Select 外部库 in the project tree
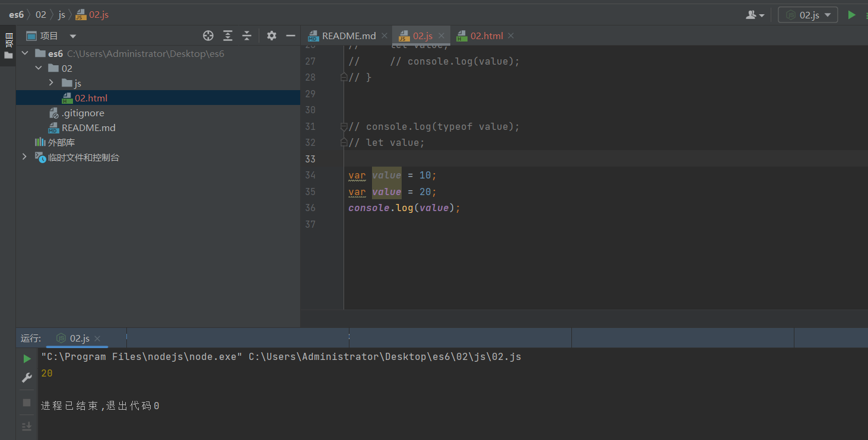 [x=61, y=142]
